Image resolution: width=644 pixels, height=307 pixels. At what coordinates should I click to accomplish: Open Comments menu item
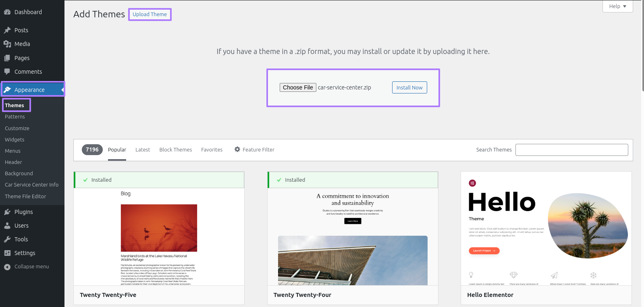32,72
